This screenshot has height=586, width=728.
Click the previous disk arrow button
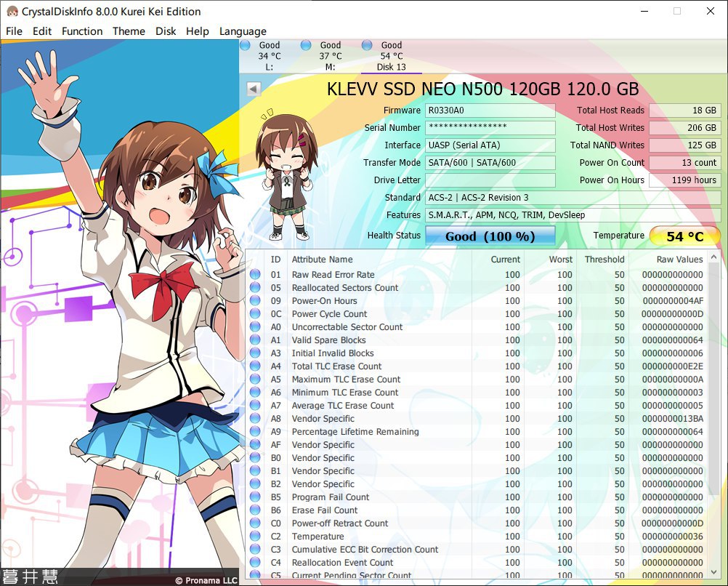254,88
